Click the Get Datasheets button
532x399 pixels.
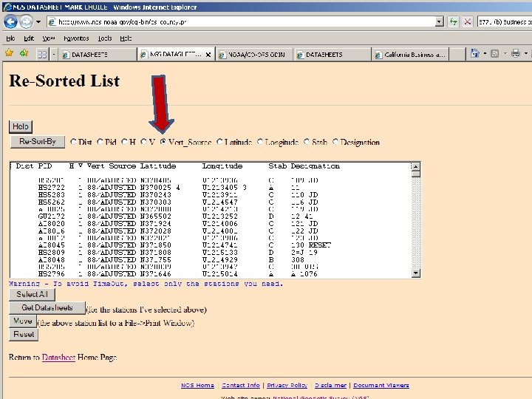click(47, 307)
